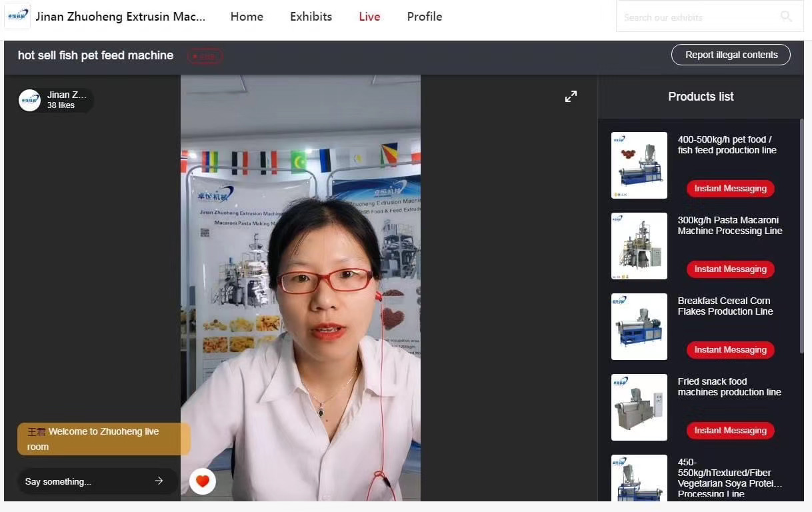The height and width of the screenshot is (512, 812).
Task: Send the chat message with the arrow icon
Action: pyautogui.click(x=159, y=481)
